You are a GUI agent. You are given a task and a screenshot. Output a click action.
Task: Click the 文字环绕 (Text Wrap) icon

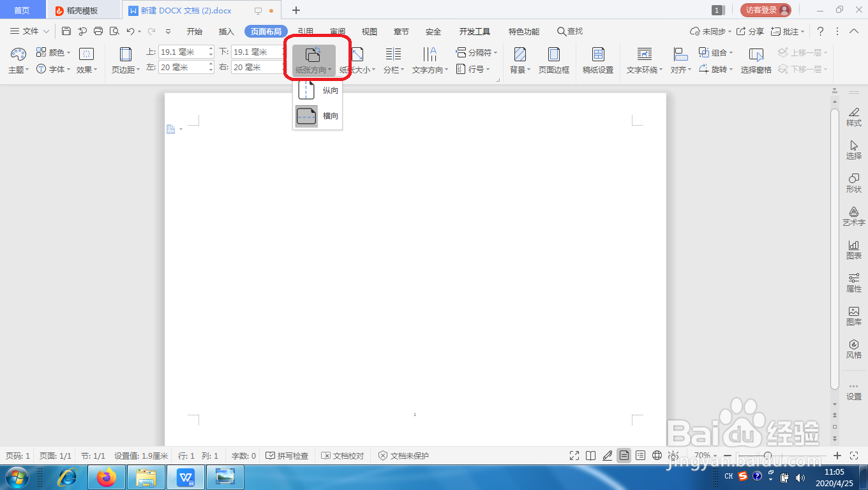click(x=645, y=54)
